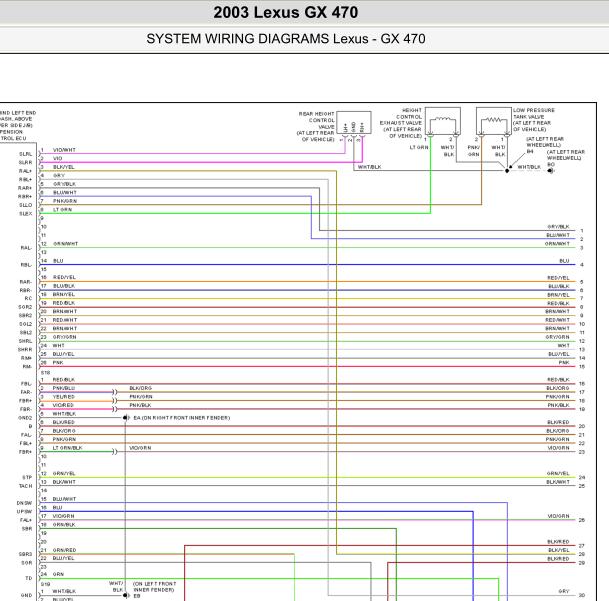Click the "FBR-" terminal label

[26, 409]
